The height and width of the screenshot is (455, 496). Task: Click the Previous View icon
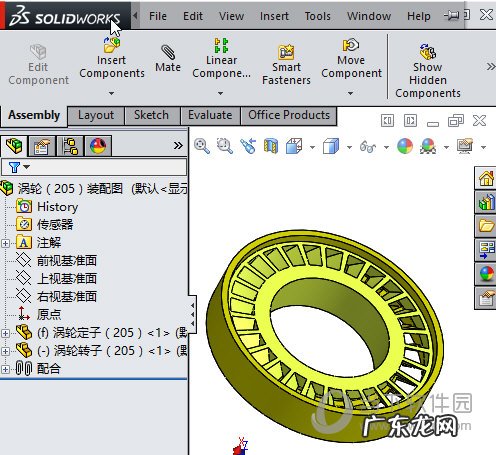(248, 146)
